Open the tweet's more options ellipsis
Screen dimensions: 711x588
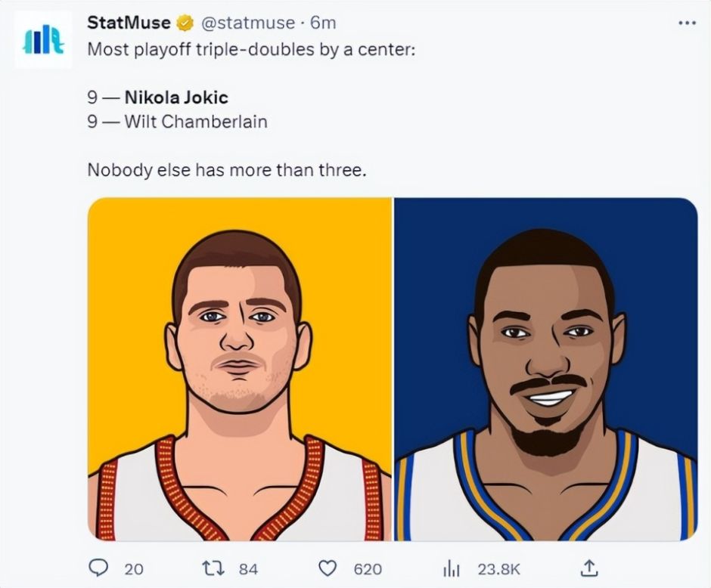pos(686,23)
